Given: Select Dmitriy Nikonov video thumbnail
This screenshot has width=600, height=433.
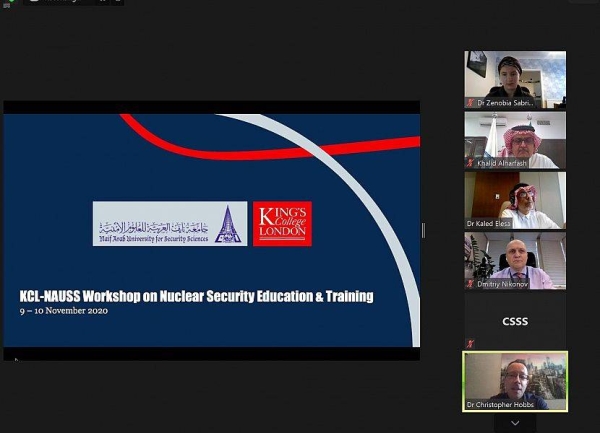Looking at the screenshot, I should 515,260.
